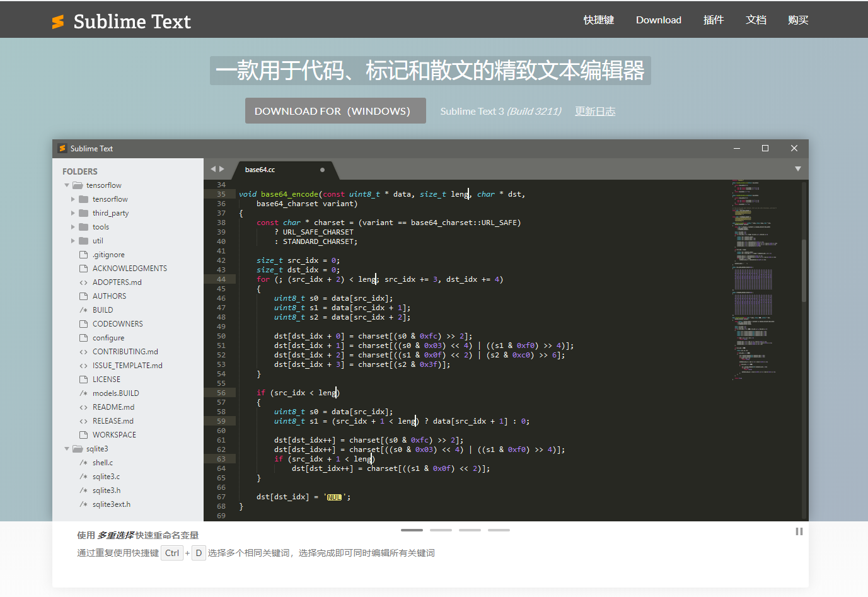This screenshot has height=597, width=868.
Task: Click the code minimap preview
Action: tap(755, 281)
